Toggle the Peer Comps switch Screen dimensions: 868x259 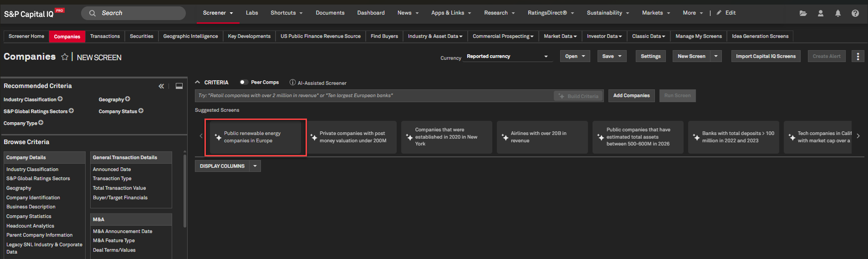[x=244, y=83]
